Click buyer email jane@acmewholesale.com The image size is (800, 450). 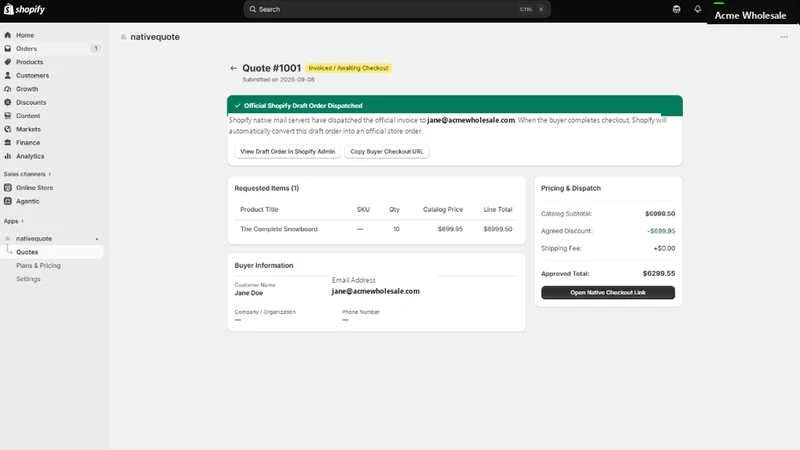click(x=376, y=291)
